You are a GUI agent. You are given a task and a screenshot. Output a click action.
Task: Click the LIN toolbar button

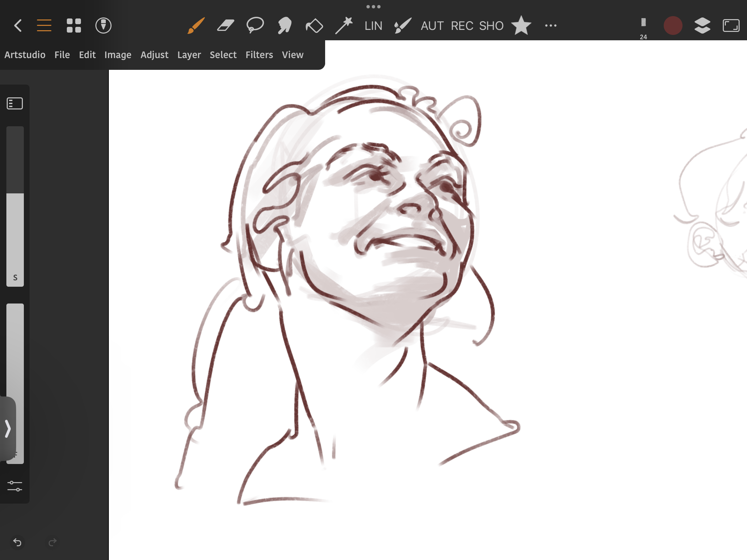(373, 26)
